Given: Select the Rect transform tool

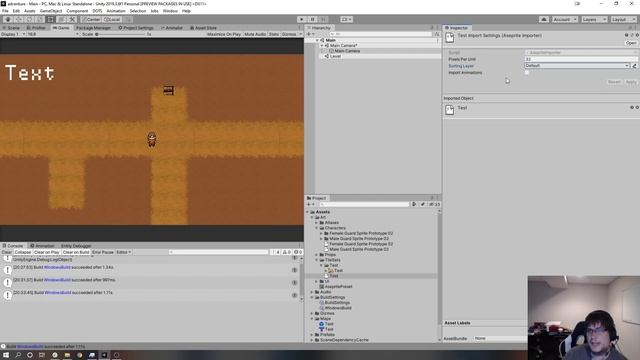Looking at the screenshot, I should point(51,19).
